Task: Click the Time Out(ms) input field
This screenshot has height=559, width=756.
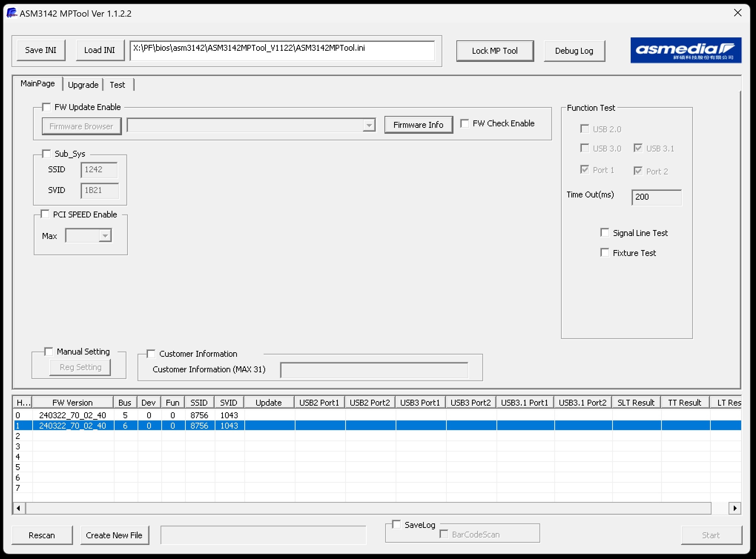Action: [x=656, y=197]
